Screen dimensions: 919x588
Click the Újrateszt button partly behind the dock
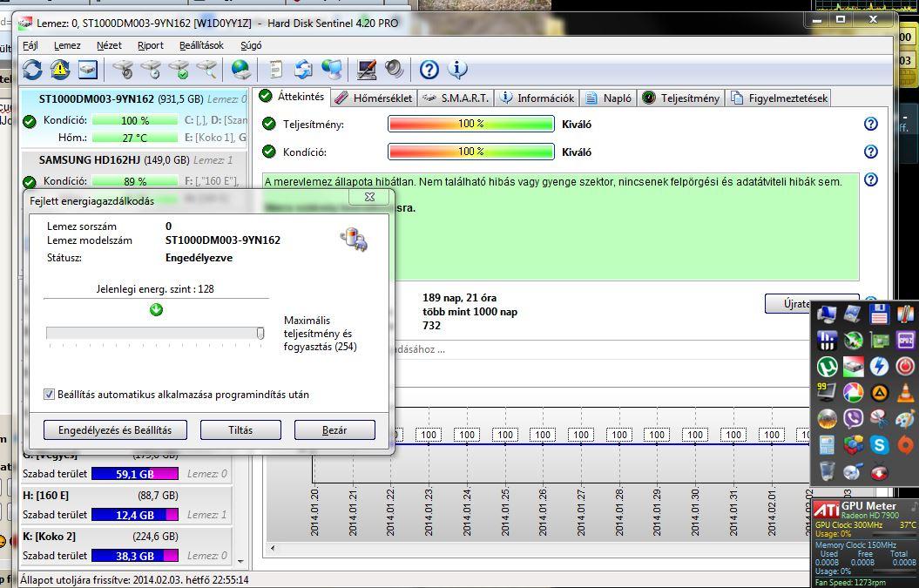tap(788, 304)
